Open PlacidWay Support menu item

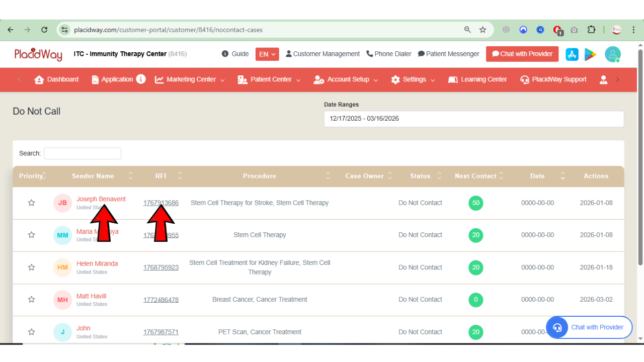point(553,80)
